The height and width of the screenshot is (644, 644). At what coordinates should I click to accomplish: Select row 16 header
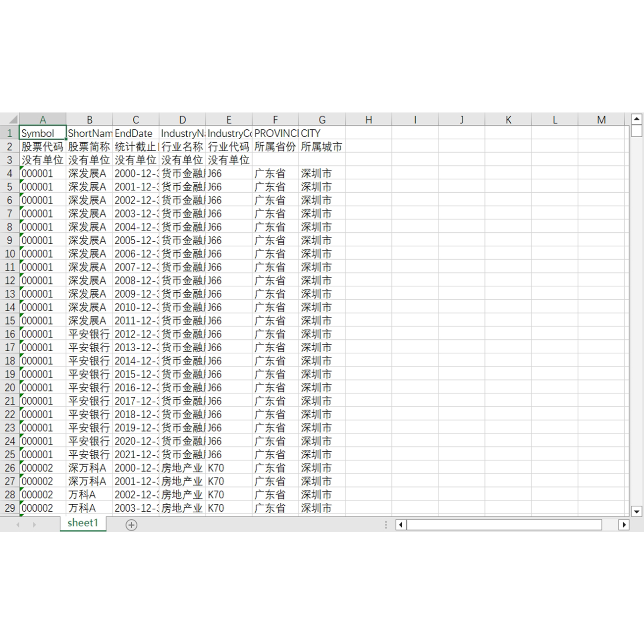9,334
